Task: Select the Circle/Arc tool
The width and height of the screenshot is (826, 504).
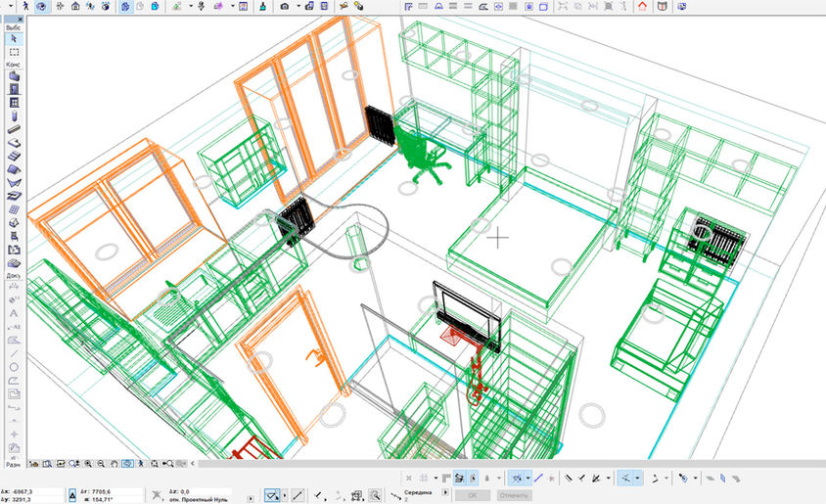Action: click(x=14, y=367)
